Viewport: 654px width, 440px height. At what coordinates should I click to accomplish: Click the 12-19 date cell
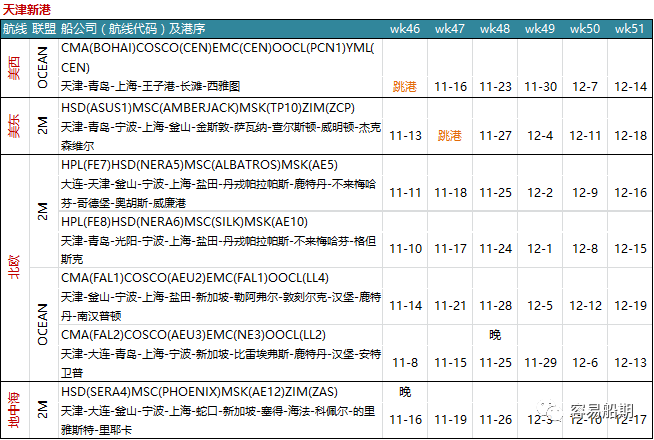(631, 306)
